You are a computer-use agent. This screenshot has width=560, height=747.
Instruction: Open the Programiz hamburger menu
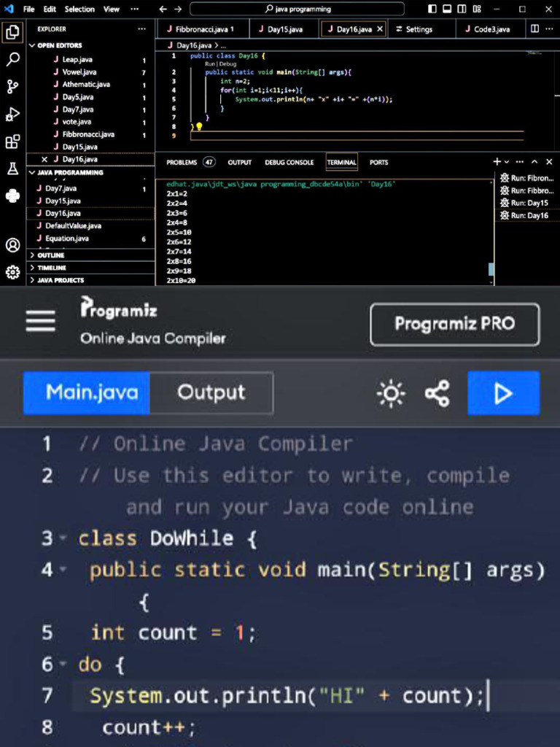(40, 320)
